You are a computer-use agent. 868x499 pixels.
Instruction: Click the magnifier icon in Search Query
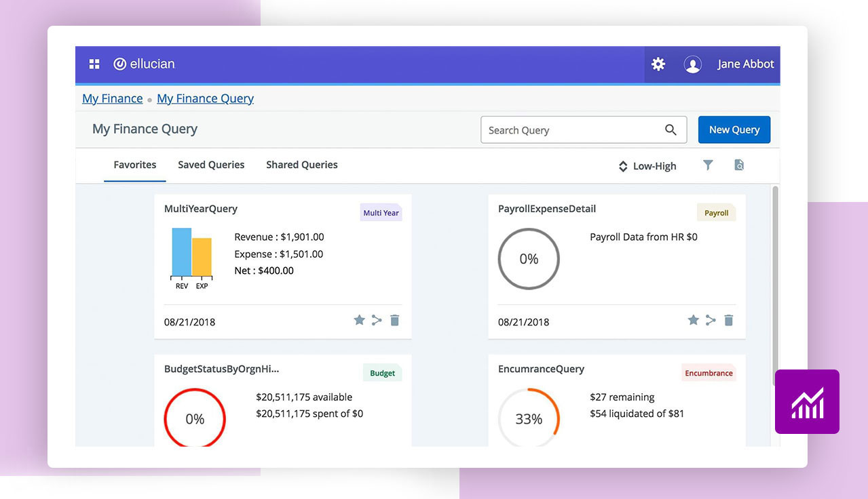671,130
